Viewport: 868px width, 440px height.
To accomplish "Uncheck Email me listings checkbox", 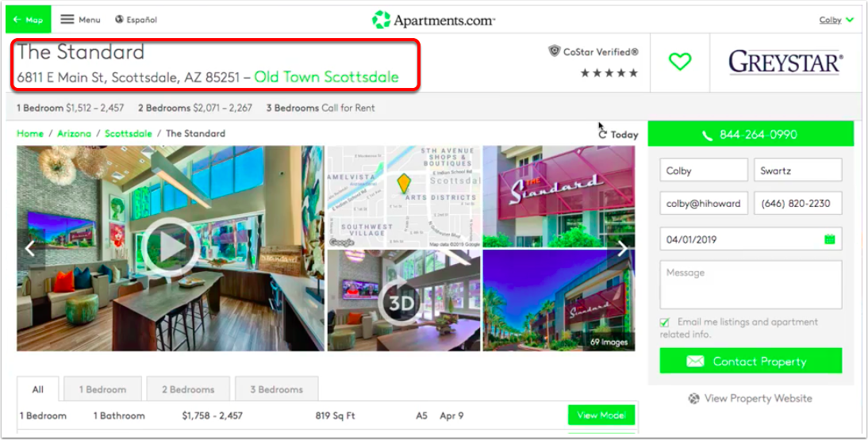I will pos(665,322).
